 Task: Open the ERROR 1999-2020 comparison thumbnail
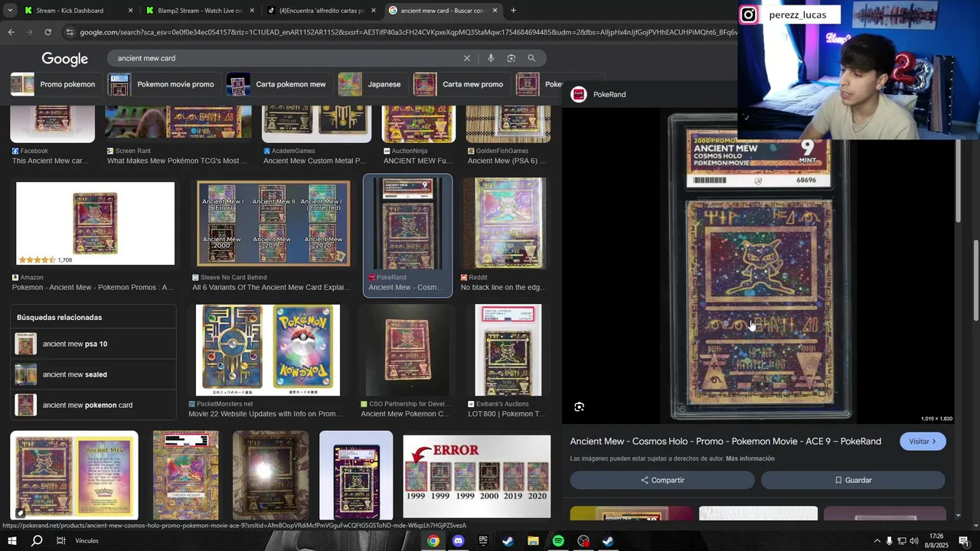476,476
